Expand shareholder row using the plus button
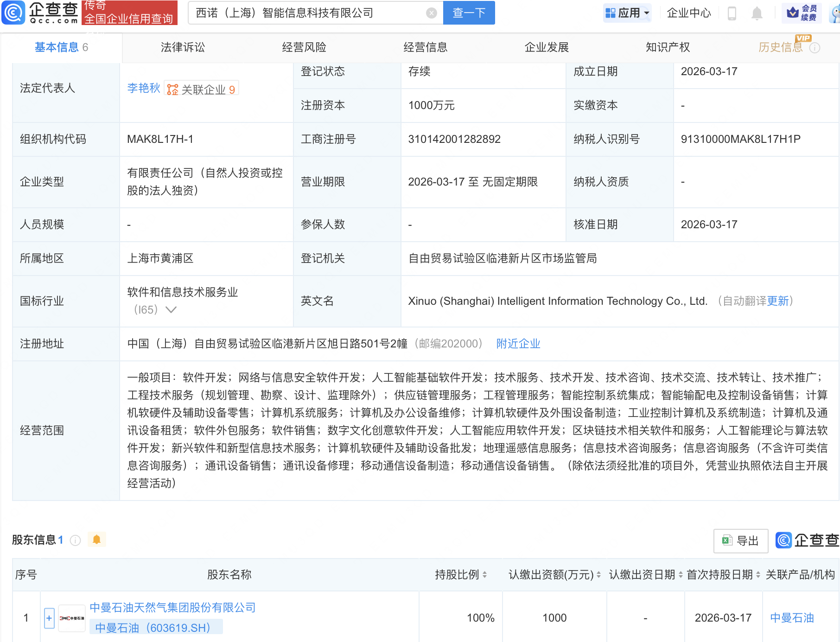The height and width of the screenshot is (642, 840). point(49,617)
